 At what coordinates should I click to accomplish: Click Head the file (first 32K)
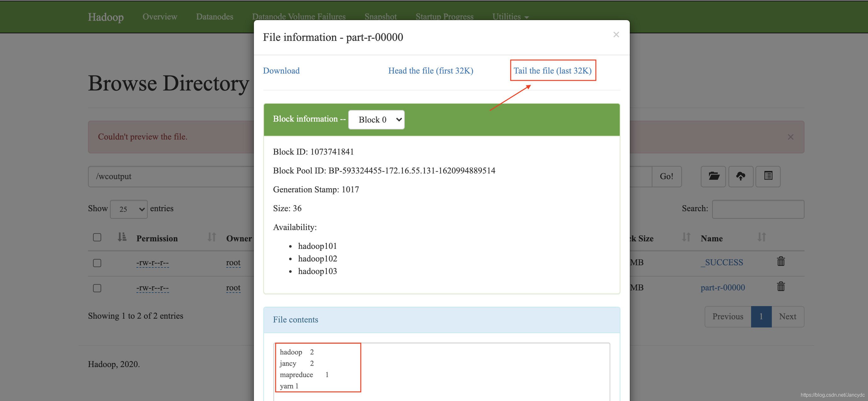[x=431, y=71]
